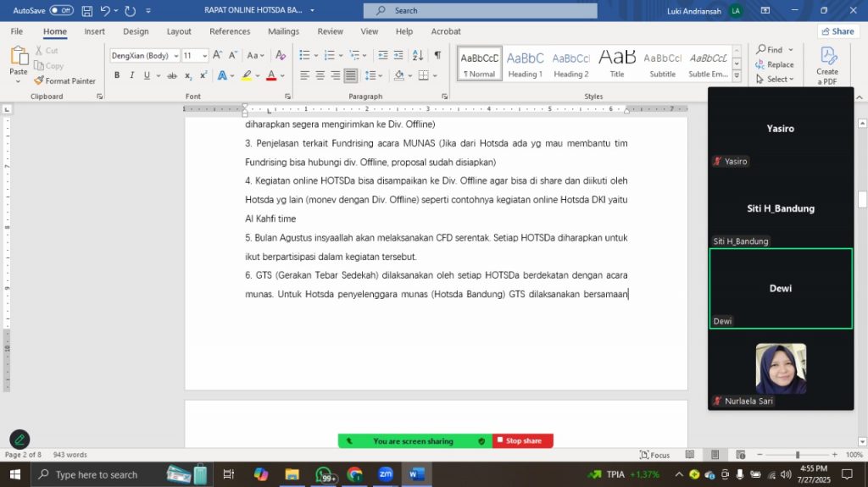Click the Stop share button
This screenshot has width=868, height=487.
click(523, 441)
